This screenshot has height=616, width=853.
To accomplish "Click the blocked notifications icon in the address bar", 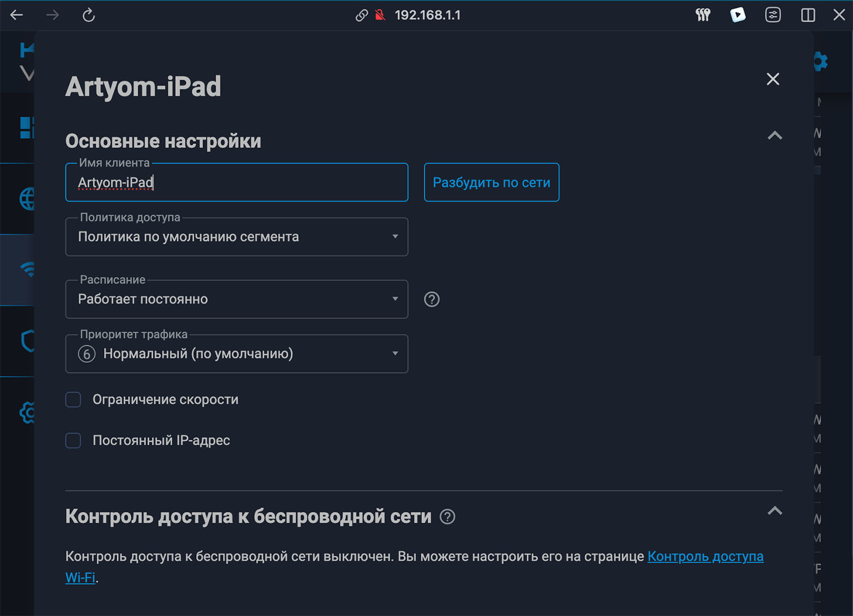I will pyautogui.click(x=380, y=15).
